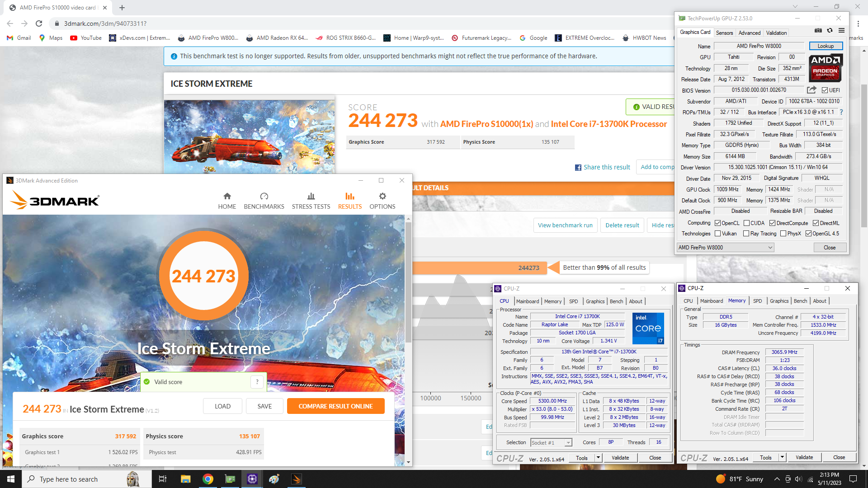Open Mainboard tab in the left CPU-Z window
This screenshot has height=488, width=868.
[x=528, y=301]
